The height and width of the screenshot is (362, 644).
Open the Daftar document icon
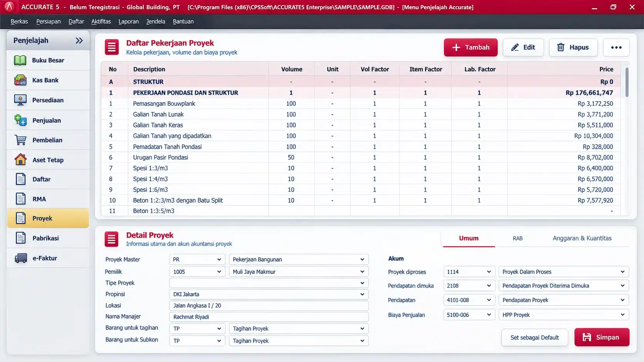(20, 179)
